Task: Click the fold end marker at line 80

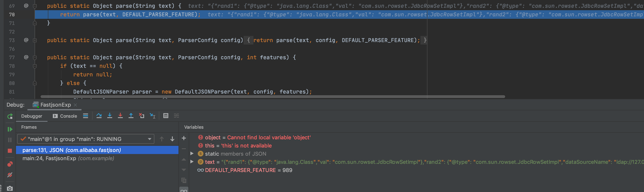Action: 35,83
